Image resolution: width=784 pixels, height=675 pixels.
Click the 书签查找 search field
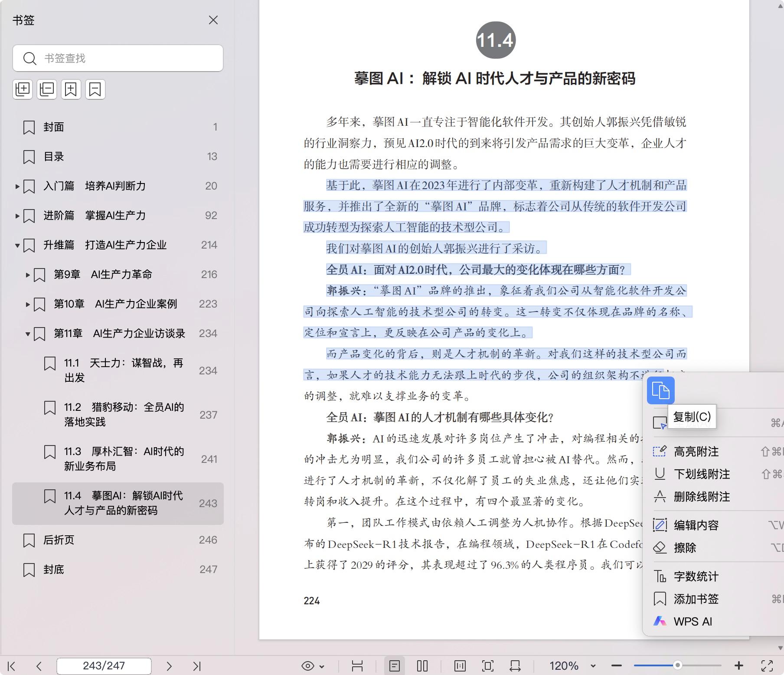click(118, 58)
